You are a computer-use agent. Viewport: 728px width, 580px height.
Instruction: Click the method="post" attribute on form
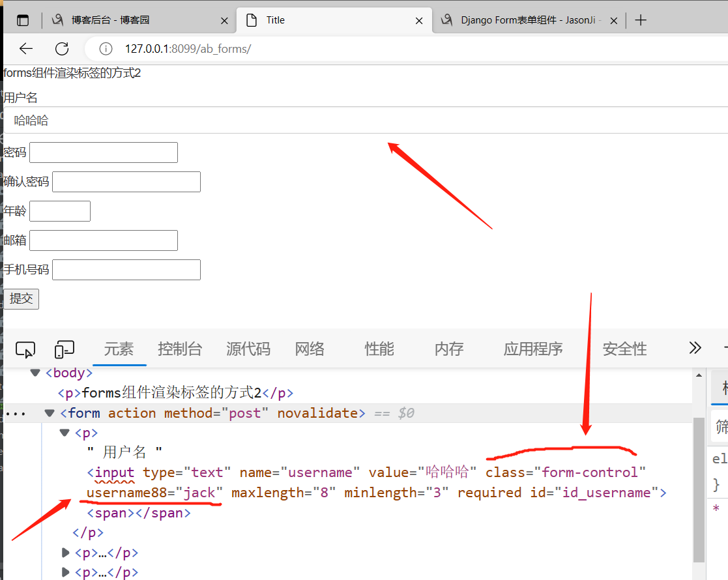[216, 413]
